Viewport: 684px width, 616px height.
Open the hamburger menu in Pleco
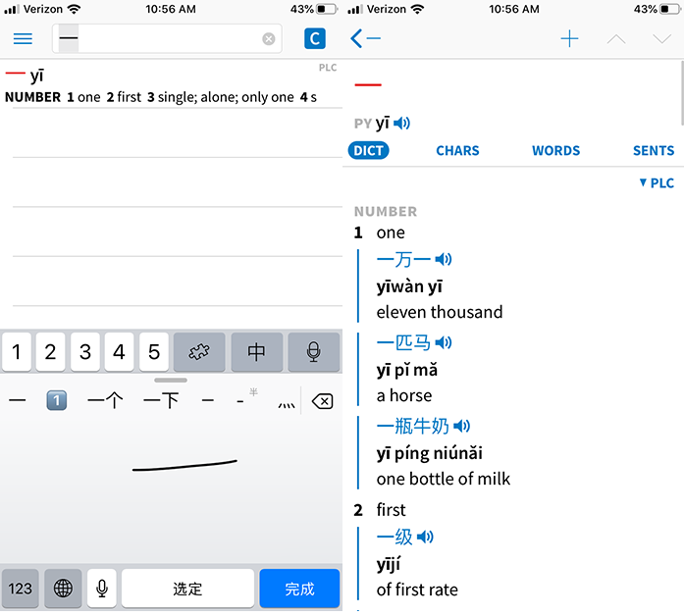click(23, 39)
